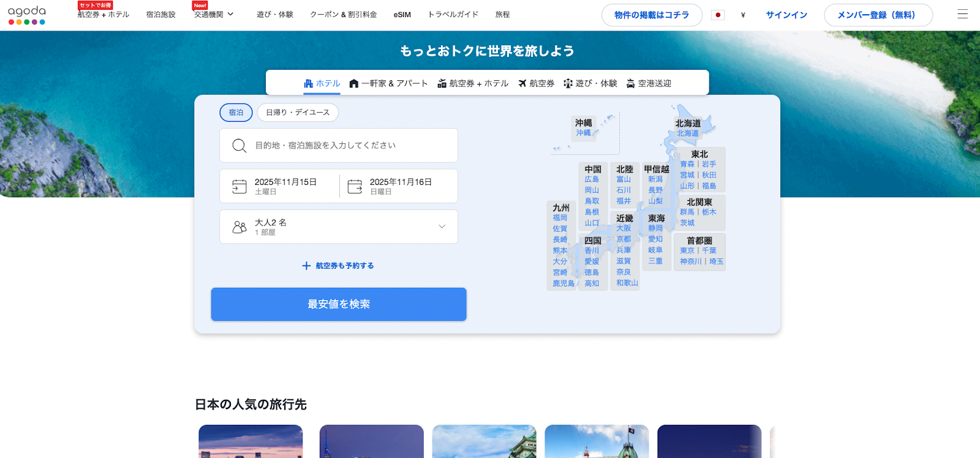The height and width of the screenshot is (458, 980).
Task: Open the check-in date 2025年11月15日 picker
Action: [285, 186]
